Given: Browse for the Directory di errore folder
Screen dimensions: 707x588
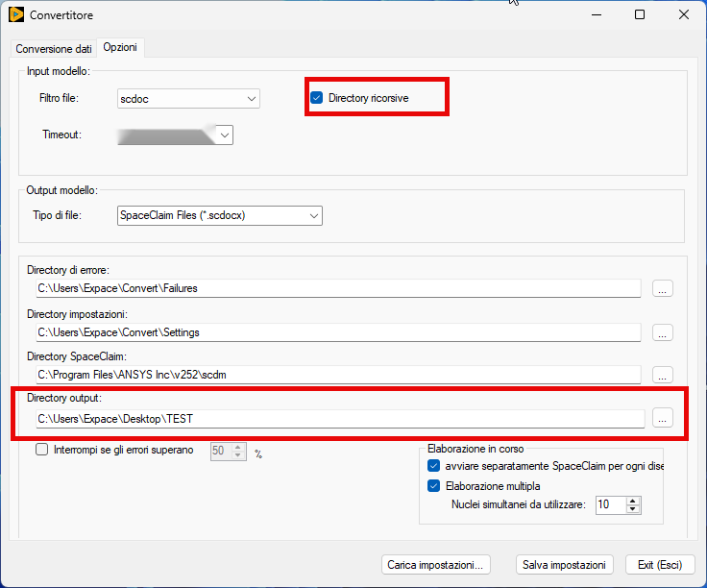Looking at the screenshot, I should coord(663,288).
